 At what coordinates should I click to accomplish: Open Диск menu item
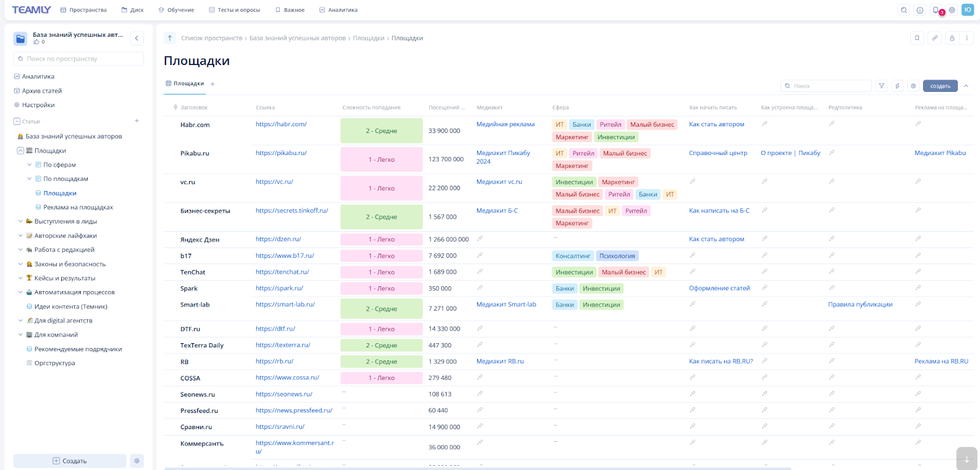132,10
